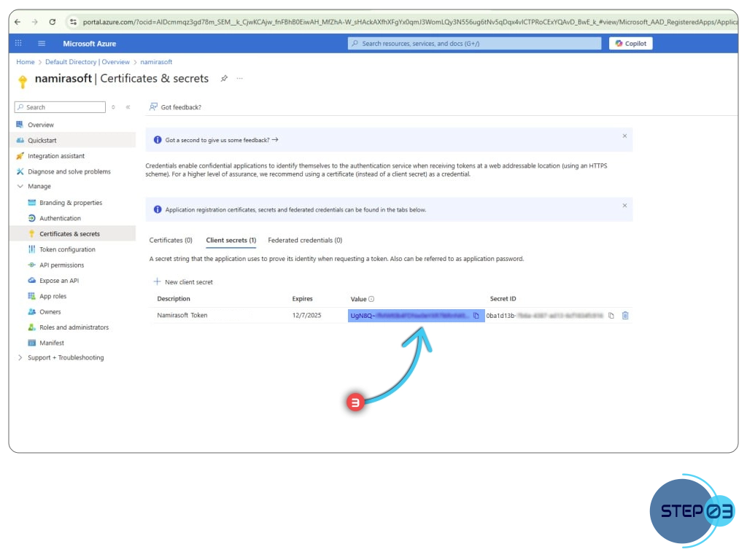Screen dimensions: 747x560
Task: Switch to the Federated credentials tab
Action: tap(305, 240)
